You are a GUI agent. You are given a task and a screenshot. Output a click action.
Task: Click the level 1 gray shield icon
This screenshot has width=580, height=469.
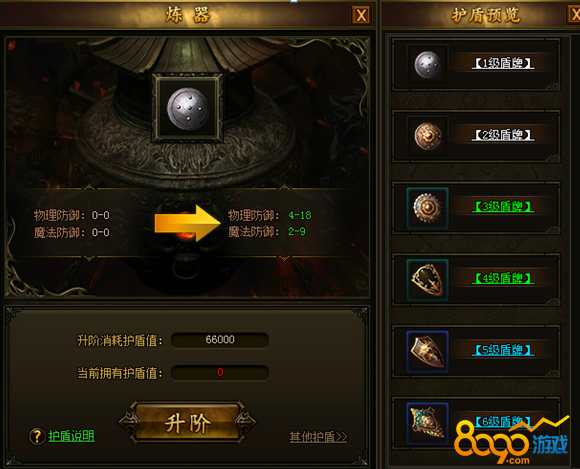coord(428,64)
